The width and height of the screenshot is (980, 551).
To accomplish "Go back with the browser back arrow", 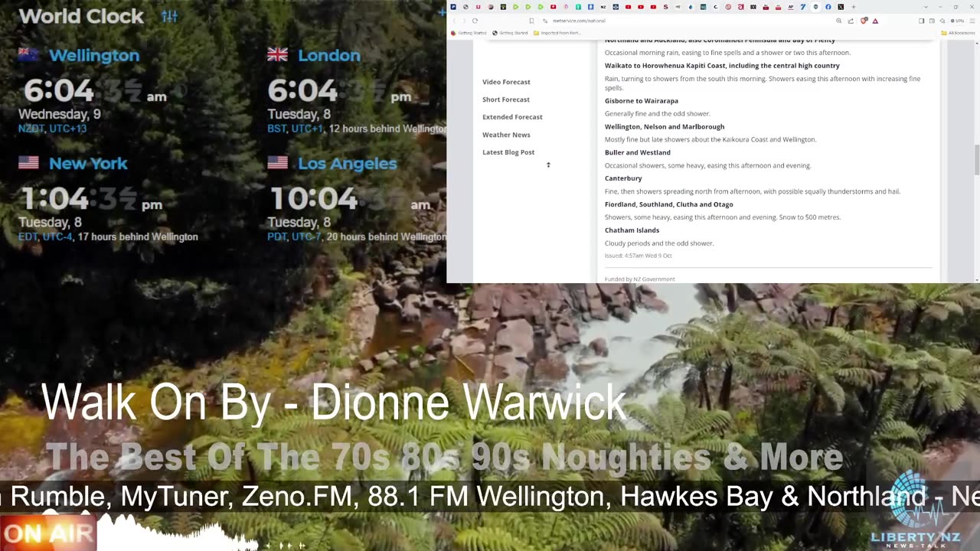I will [x=454, y=21].
